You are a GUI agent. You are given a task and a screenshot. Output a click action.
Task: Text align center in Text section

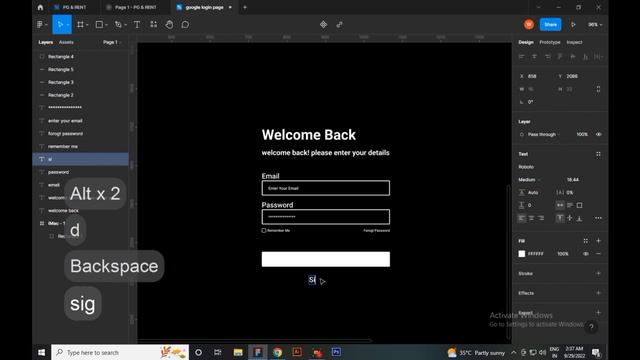click(x=531, y=218)
